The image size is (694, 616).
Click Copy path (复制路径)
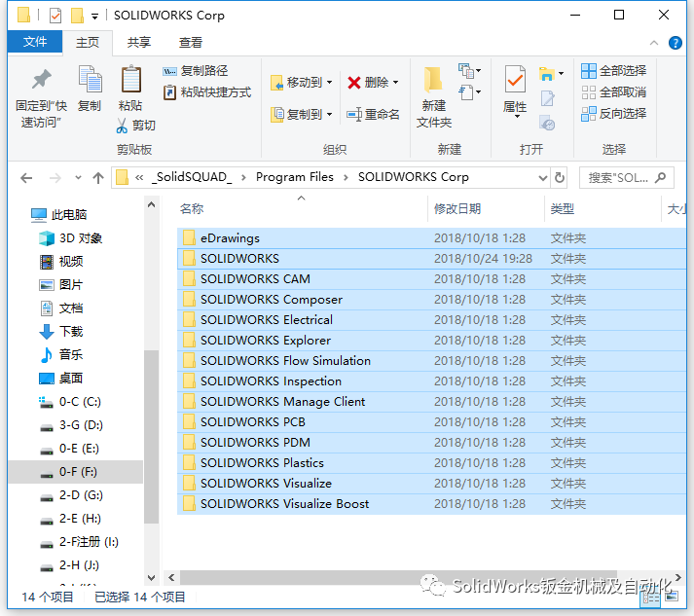coord(196,71)
